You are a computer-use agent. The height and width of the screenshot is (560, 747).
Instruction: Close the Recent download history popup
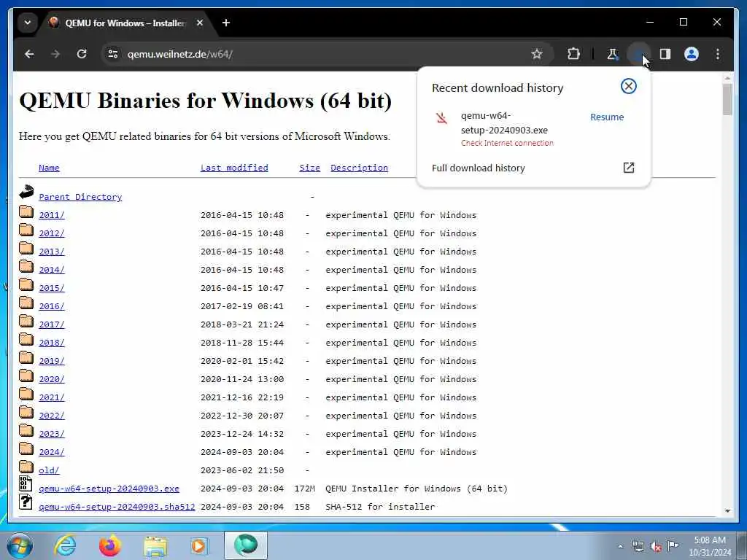coord(628,86)
